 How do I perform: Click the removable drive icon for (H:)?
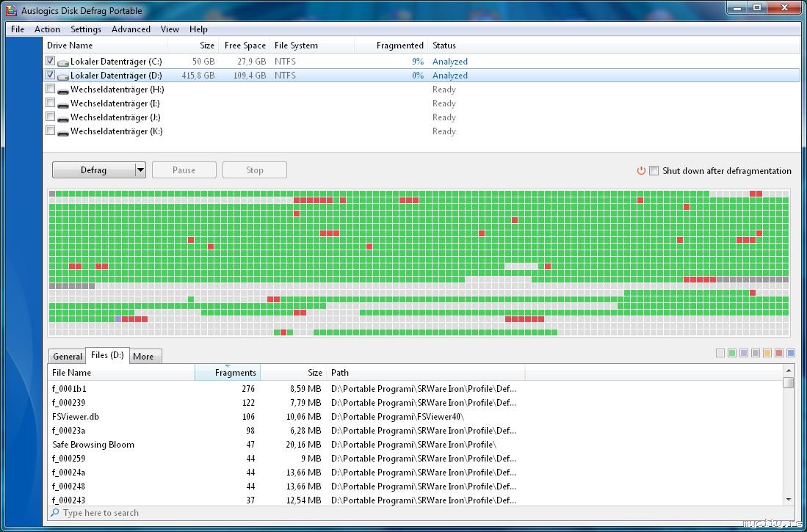63,90
